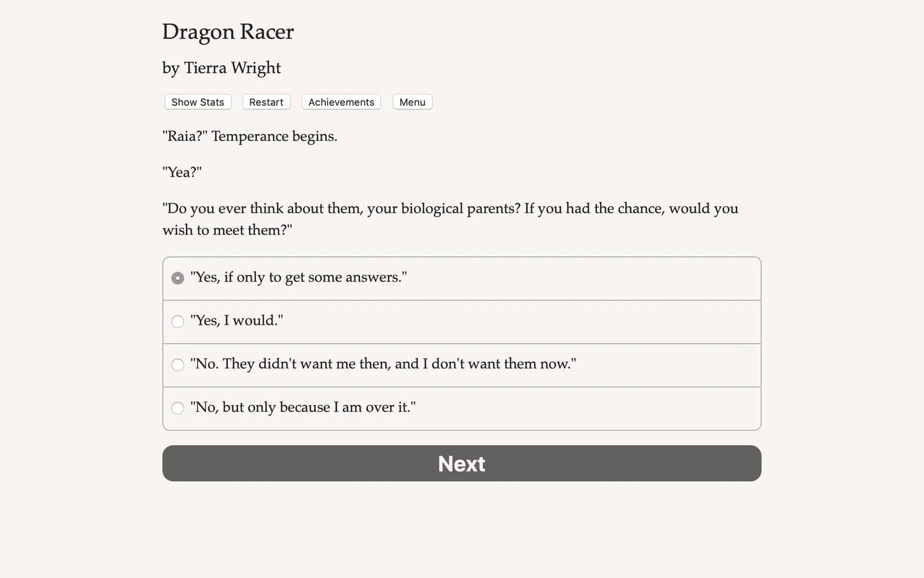This screenshot has height=578, width=924.
Task: Open the game Menu
Action: (x=412, y=102)
